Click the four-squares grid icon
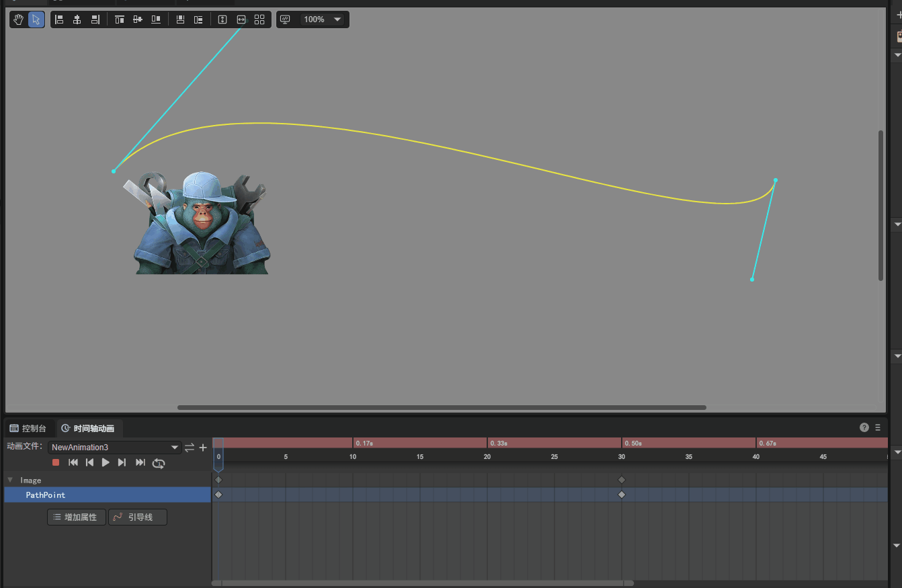The image size is (902, 588). (x=259, y=19)
